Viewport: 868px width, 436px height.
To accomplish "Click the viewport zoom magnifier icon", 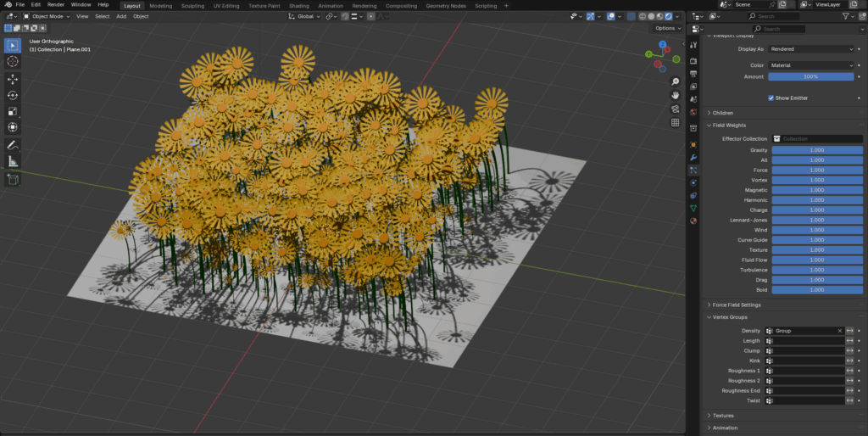I will [x=676, y=82].
